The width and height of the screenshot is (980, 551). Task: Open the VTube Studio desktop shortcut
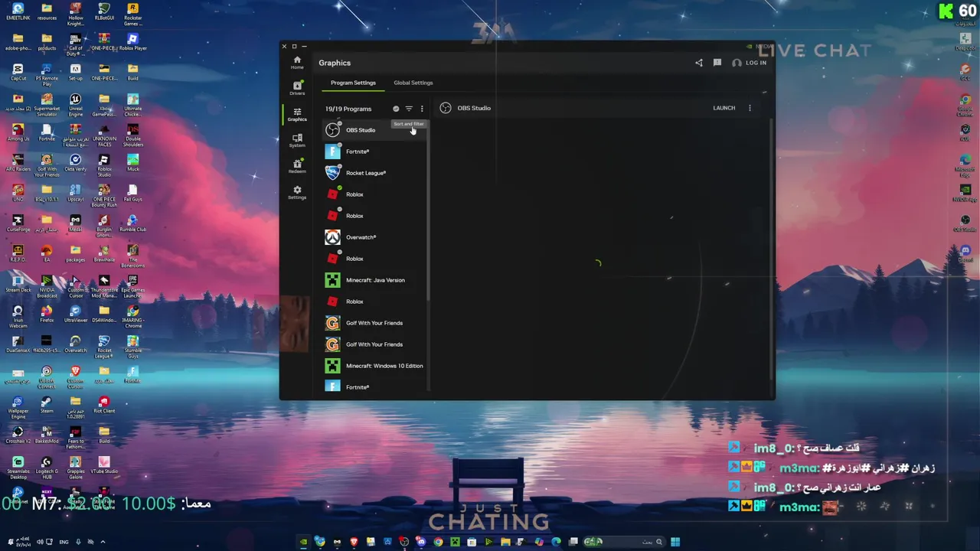pos(104,465)
